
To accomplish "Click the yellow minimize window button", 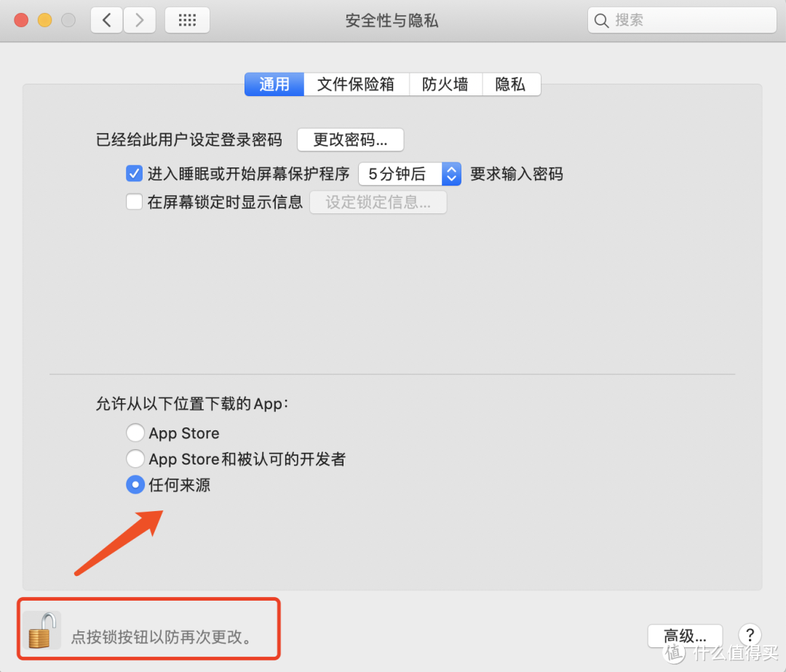I will coord(44,20).
